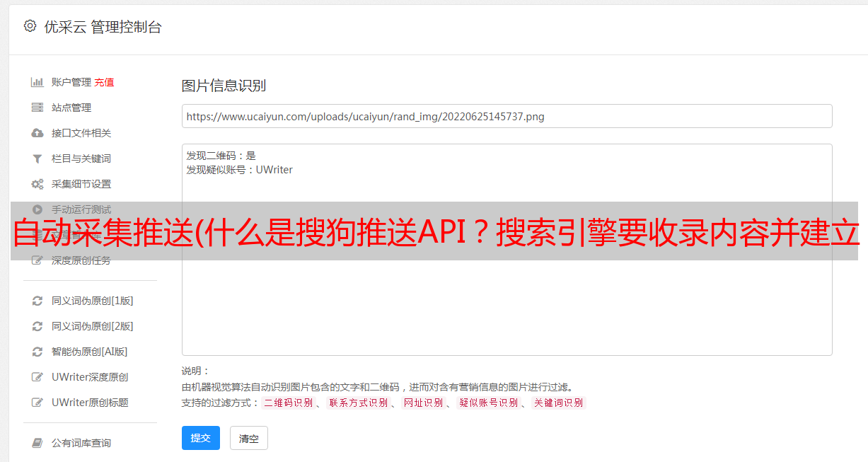
Task: Focus the image URL input field
Action: click(507, 116)
